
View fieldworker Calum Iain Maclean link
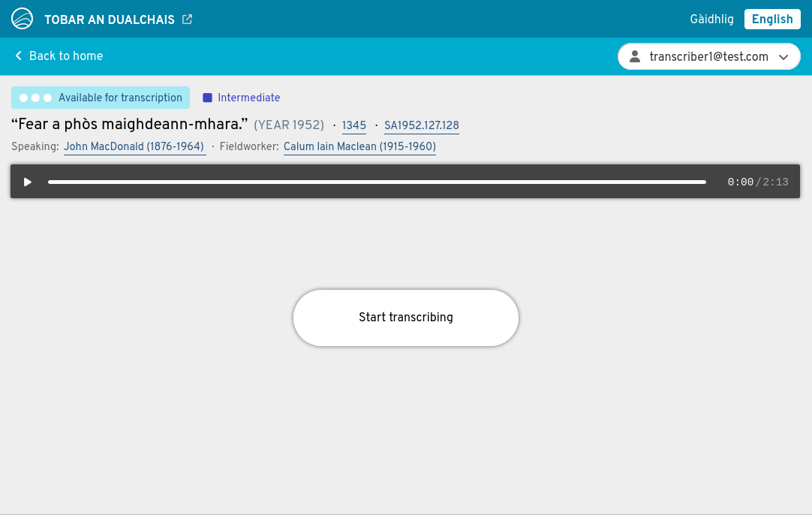[359, 146]
